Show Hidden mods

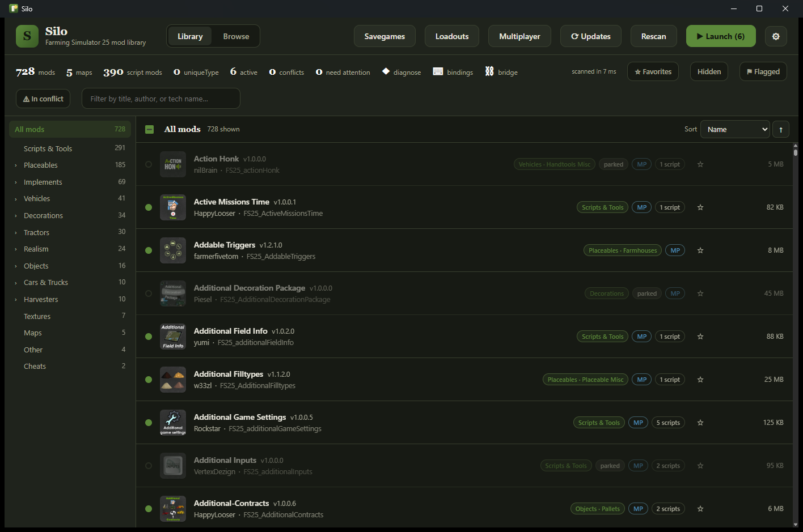coord(709,71)
